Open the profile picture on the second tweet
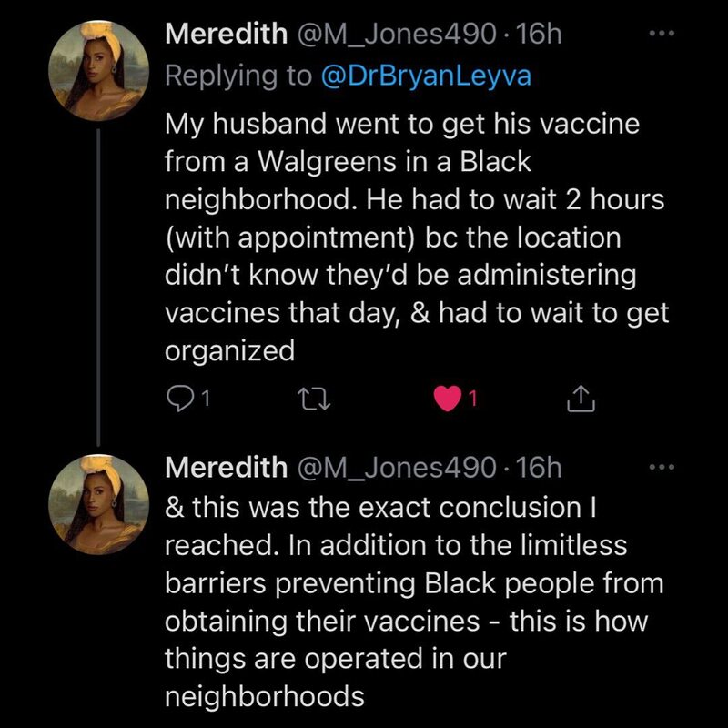Image resolution: width=728 pixels, height=728 pixels. (98, 504)
